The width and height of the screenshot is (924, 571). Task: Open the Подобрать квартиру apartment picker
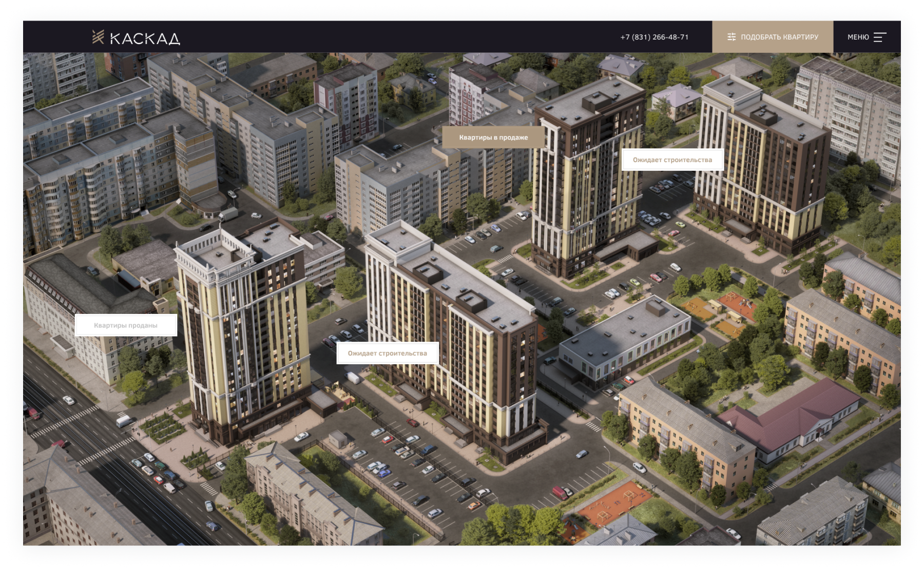(779, 37)
